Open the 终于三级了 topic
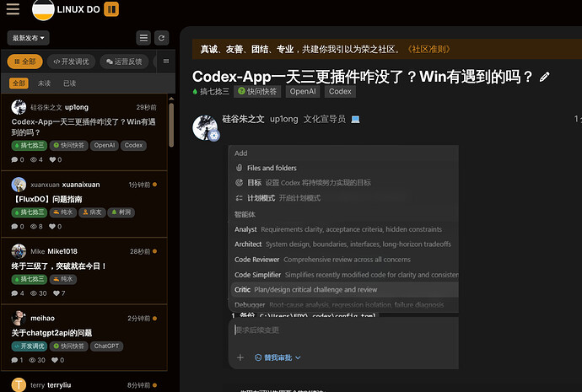This screenshot has height=392, width=582. [x=59, y=266]
